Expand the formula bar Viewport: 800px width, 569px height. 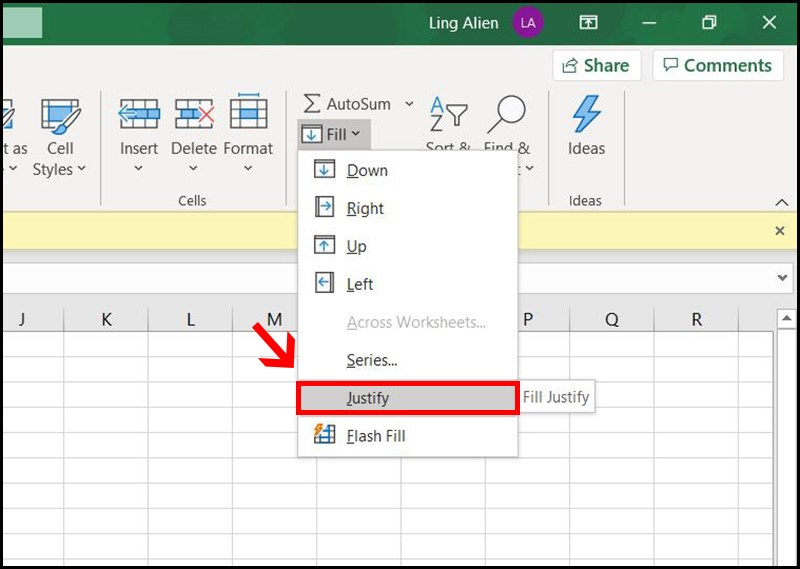(782, 278)
